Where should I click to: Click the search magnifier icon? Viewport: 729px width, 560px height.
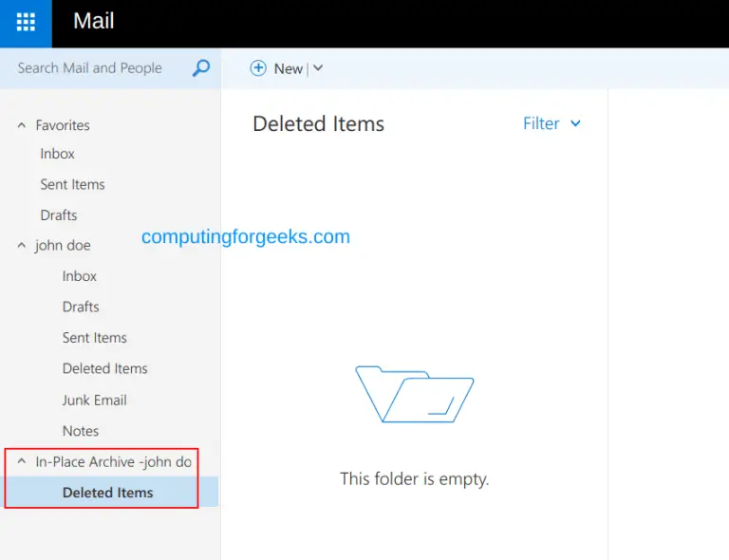(201, 68)
